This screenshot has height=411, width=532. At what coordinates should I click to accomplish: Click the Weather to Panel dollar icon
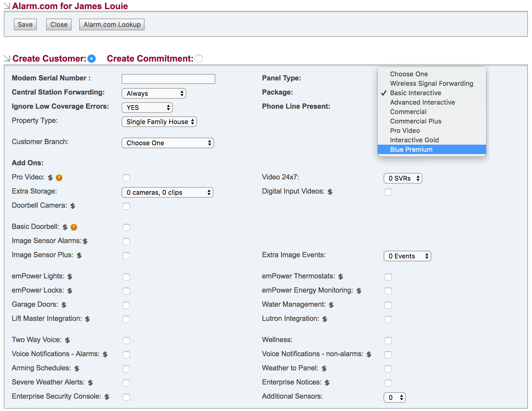(x=324, y=369)
